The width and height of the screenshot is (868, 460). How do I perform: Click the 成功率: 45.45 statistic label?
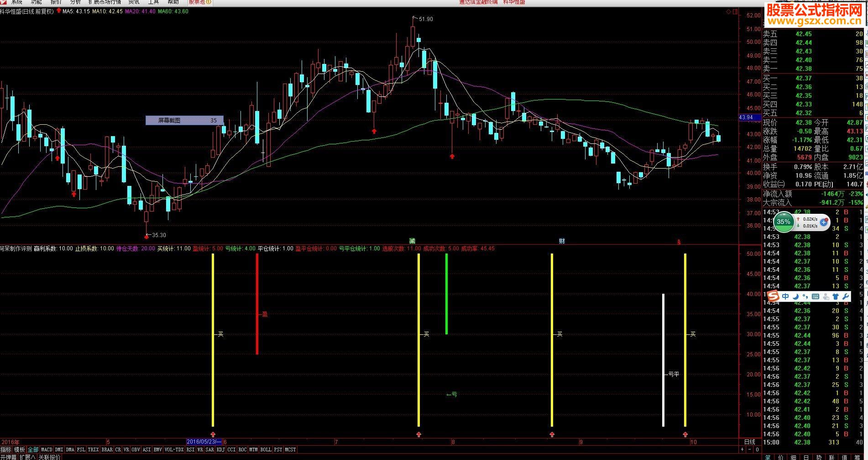coord(478,249)
